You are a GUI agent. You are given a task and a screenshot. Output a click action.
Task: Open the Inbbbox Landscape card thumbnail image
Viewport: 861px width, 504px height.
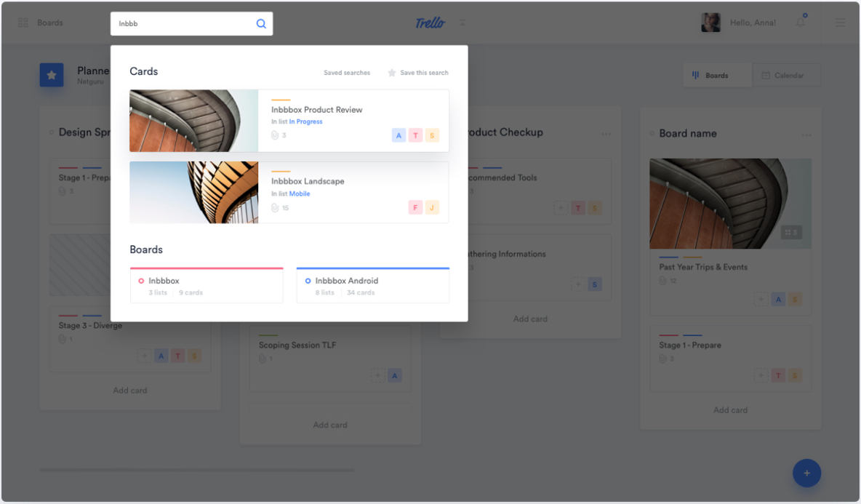193,192
